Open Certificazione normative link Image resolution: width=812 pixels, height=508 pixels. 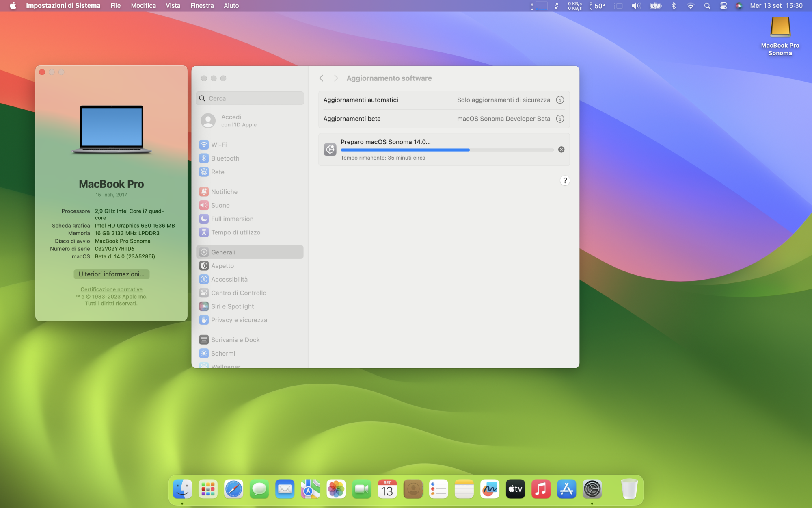point(111,289)
